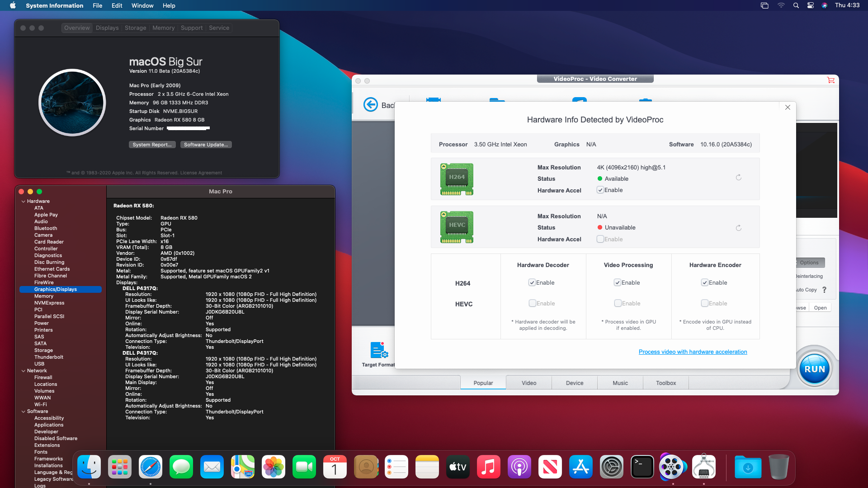Click the shopping cart icon in VideoProc title bar

click(x=830, y=80)
